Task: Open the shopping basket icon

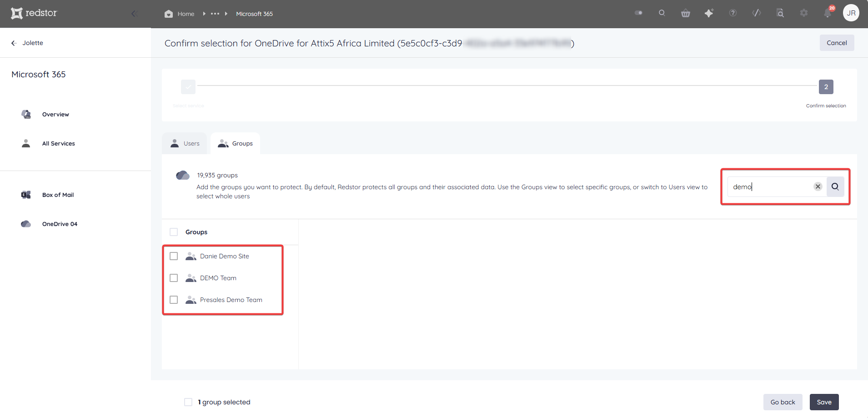Action: (x=686, y=13)
